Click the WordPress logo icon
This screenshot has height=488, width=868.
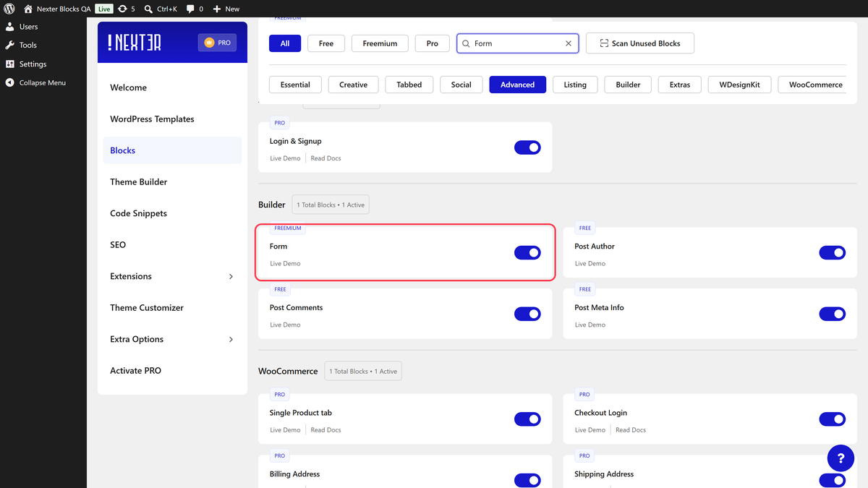point(9,9)
